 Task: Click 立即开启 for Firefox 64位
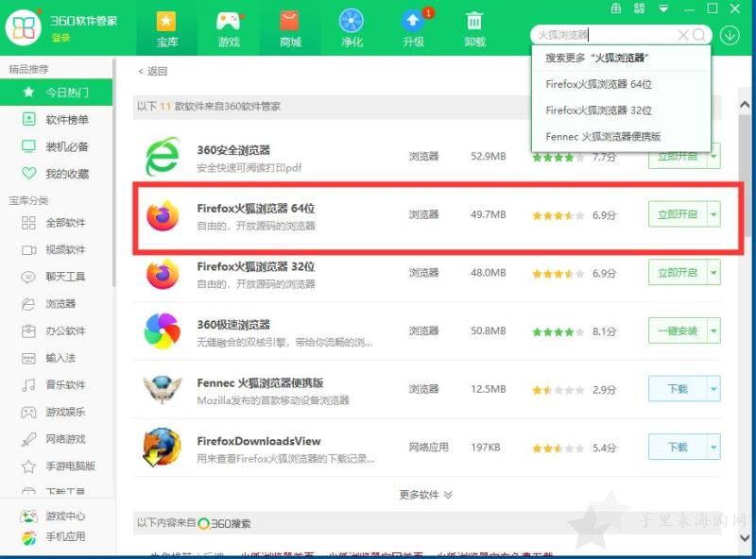click(678, 214)
